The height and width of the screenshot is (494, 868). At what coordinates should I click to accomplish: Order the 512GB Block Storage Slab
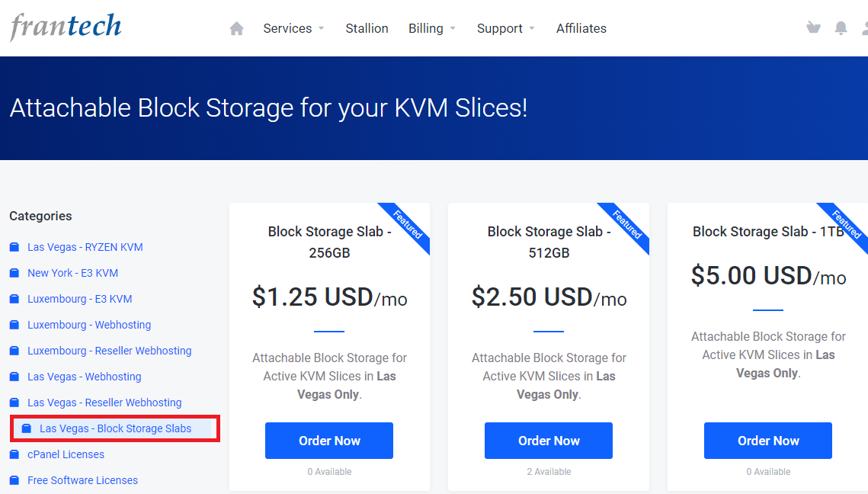coord(549,441)
